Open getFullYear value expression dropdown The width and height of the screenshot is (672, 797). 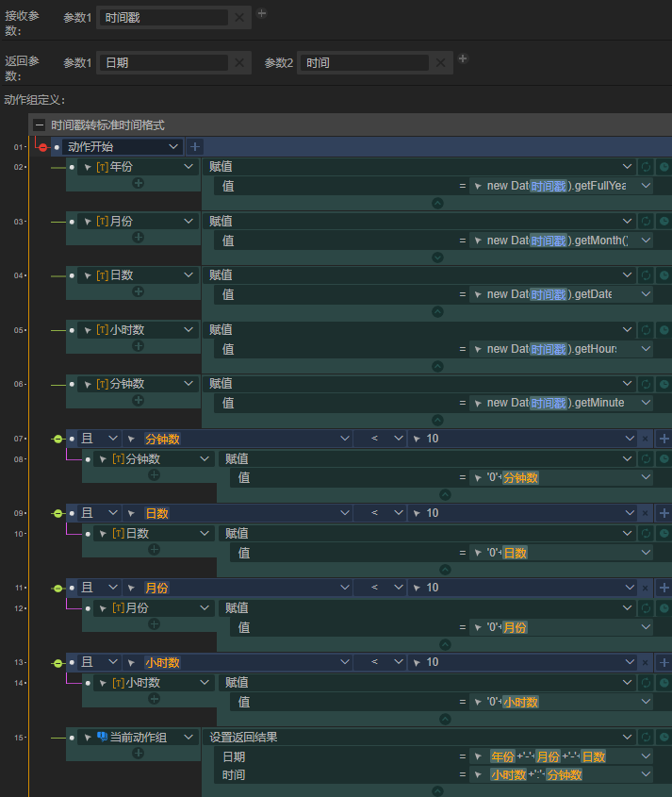click(x=646, y=186)
